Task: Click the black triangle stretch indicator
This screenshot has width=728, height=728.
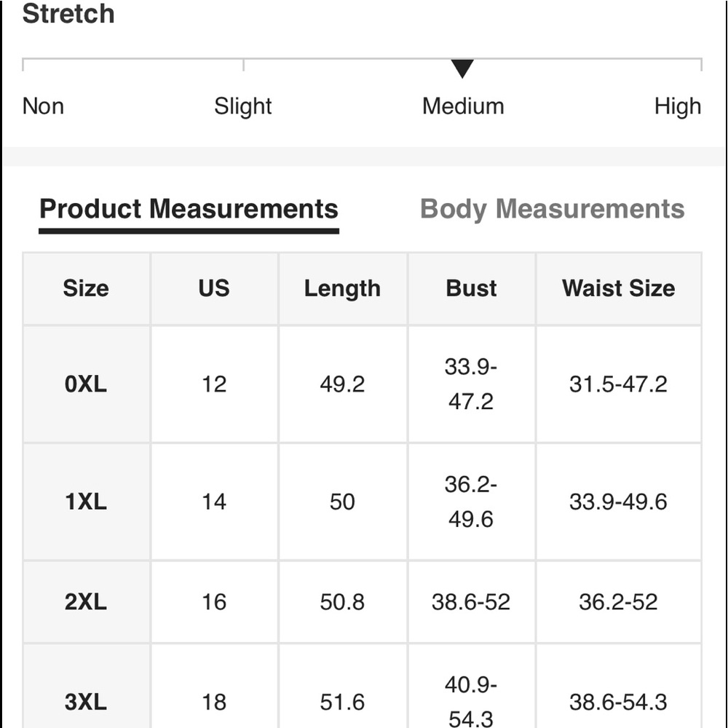Action: coord(462,68)
